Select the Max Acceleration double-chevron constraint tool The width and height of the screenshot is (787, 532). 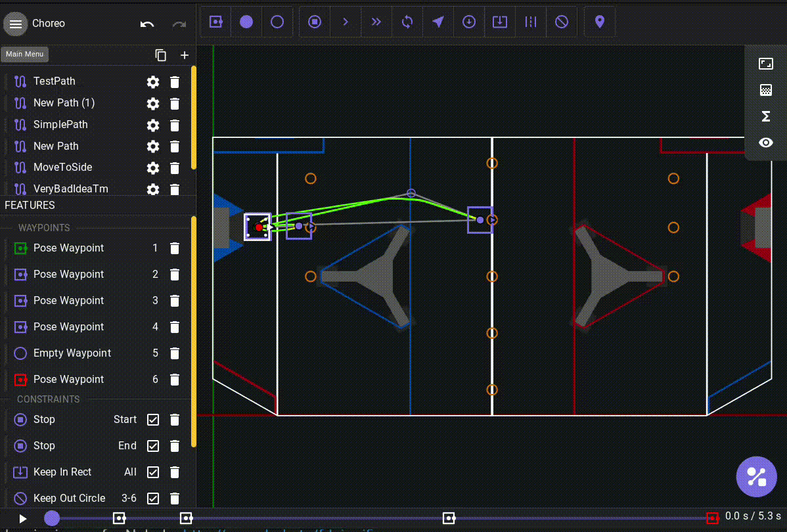pyautogui.click(x=376, y=22)
